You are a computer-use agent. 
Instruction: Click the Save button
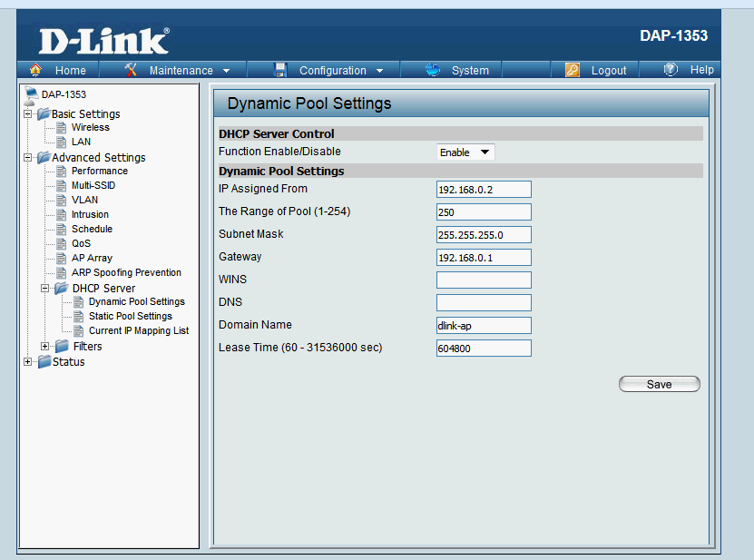659,384
